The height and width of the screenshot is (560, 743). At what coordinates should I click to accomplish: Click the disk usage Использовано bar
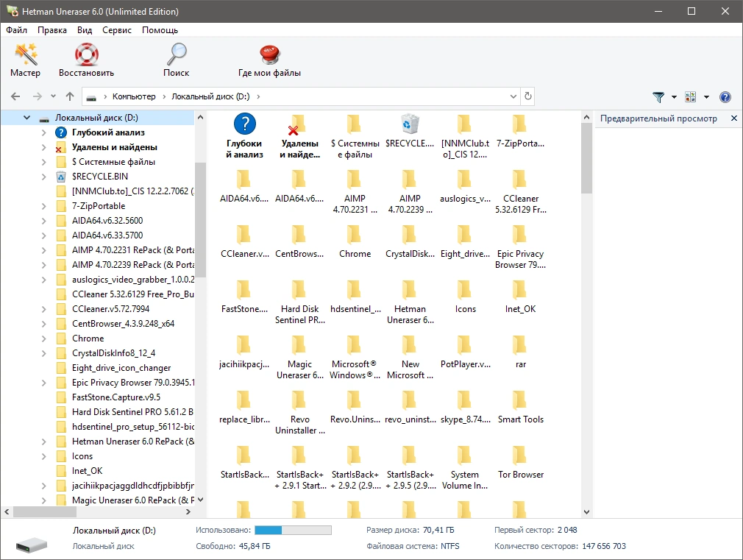(x=293, y=530)
